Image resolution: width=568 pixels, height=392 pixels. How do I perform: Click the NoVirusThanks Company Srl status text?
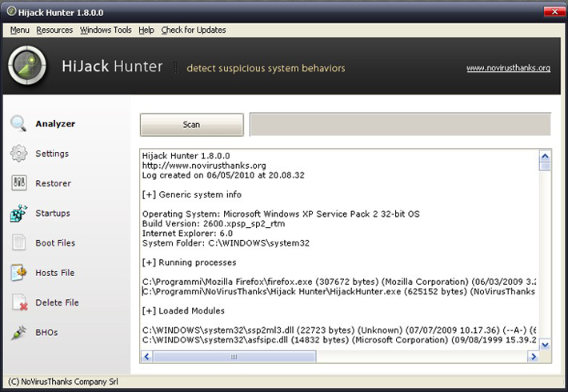(x=63, y=382)
